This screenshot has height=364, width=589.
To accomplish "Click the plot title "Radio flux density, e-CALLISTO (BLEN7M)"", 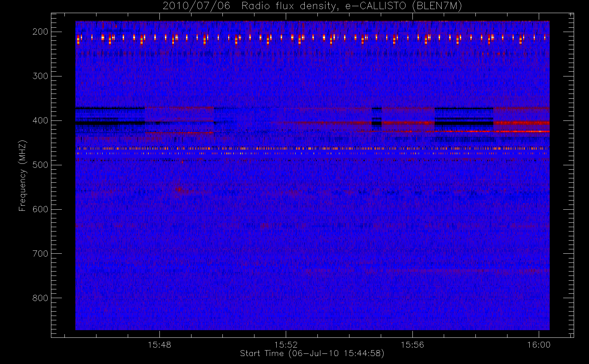I will coord(352,6).
